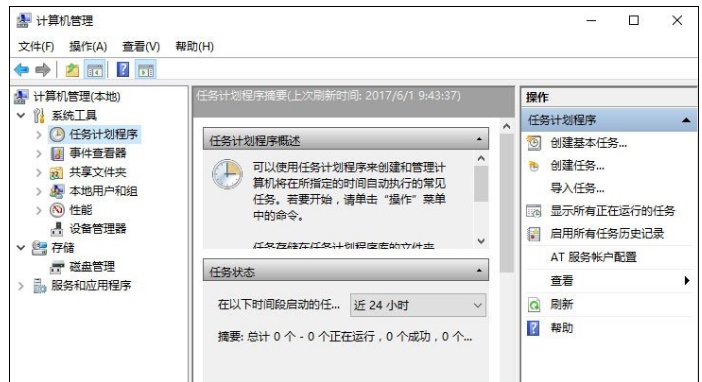This screenshot has width=702, height=382.
Task: Click the overview text scrollbar down arrow
Action: [481, 241]
